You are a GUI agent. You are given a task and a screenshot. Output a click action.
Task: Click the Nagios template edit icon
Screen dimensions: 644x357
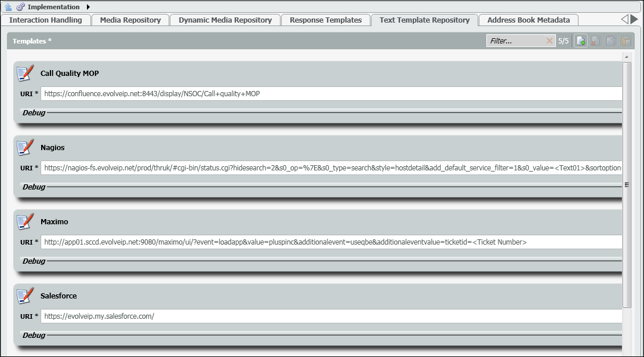pos(26,147)
